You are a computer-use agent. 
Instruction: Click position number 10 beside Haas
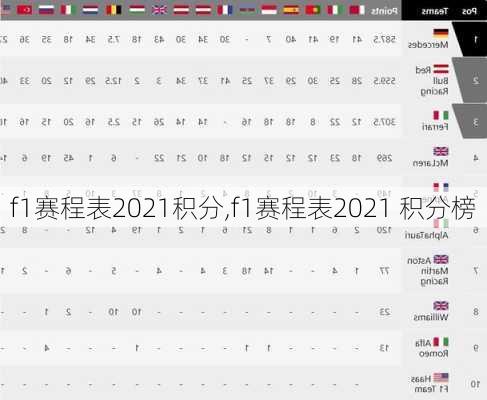pos(475,384)
